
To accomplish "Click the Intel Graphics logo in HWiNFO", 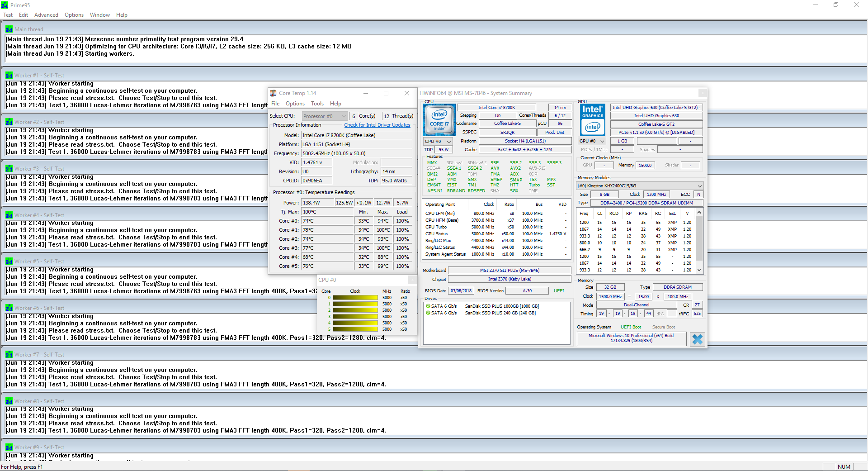I will (x=593, y=120).
